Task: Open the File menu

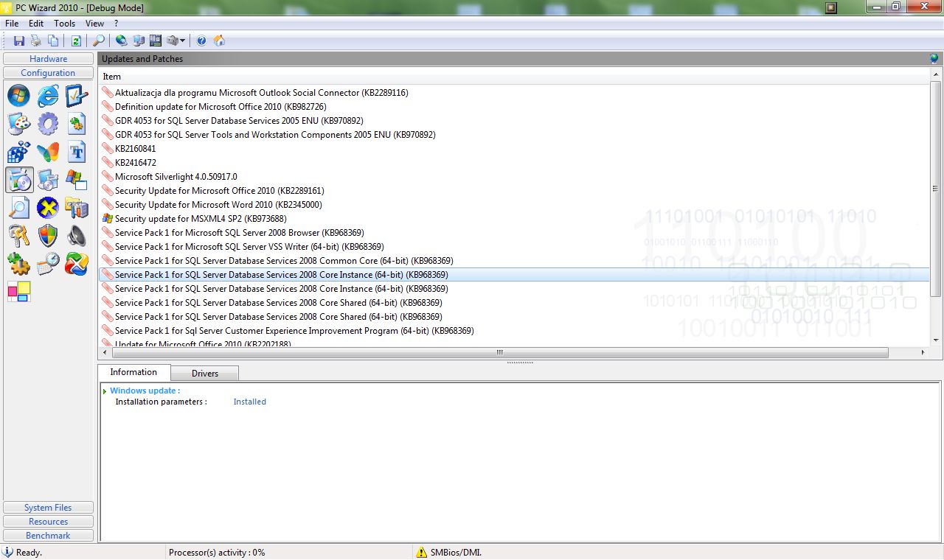Action: pyautogui.click(x=12, y=24)
